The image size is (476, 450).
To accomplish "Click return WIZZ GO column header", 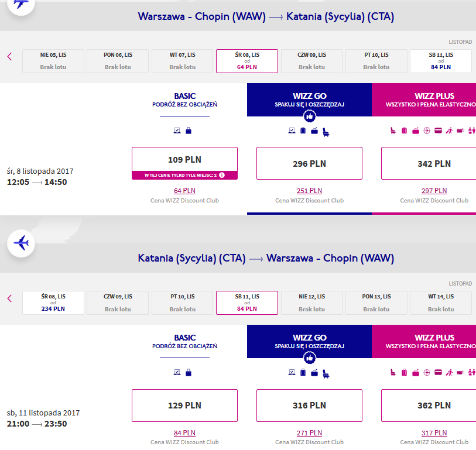I will (309, 342).
